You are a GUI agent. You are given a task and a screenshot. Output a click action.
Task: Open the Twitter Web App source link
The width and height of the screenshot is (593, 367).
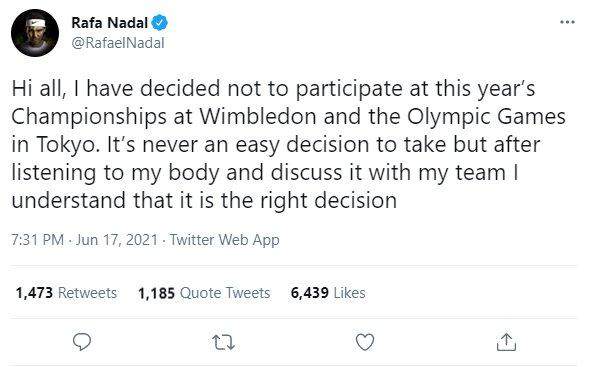coord(224,240)
